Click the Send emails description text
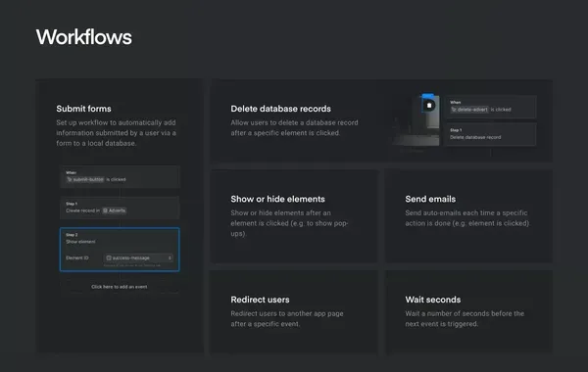The width and height of the screenshot is (588, 372). pos(467,218)
